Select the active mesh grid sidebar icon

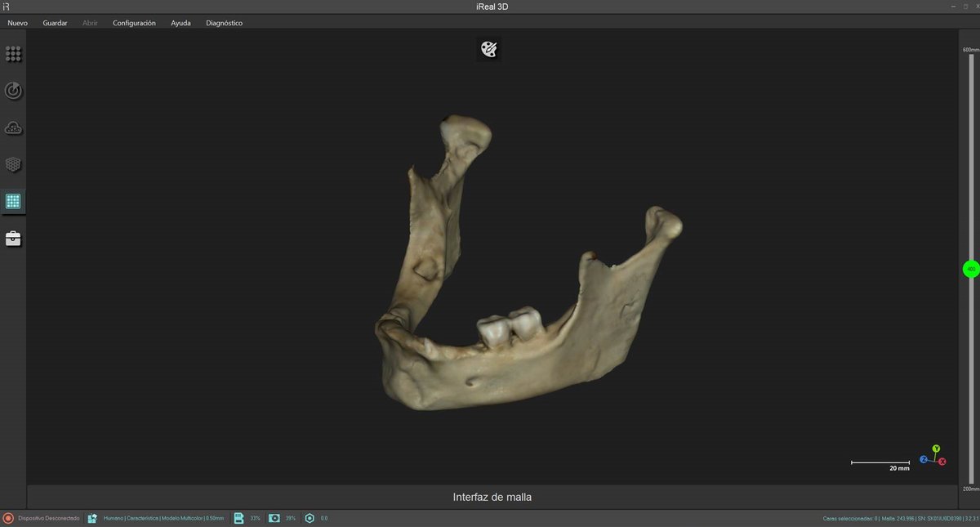(x=13, y=201)
